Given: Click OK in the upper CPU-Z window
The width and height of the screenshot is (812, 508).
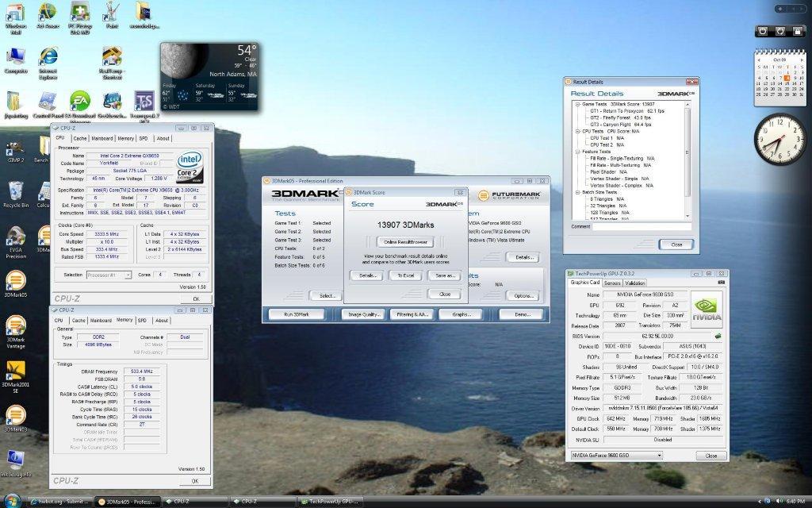Looking at the screenshot, I should point(196,298).
